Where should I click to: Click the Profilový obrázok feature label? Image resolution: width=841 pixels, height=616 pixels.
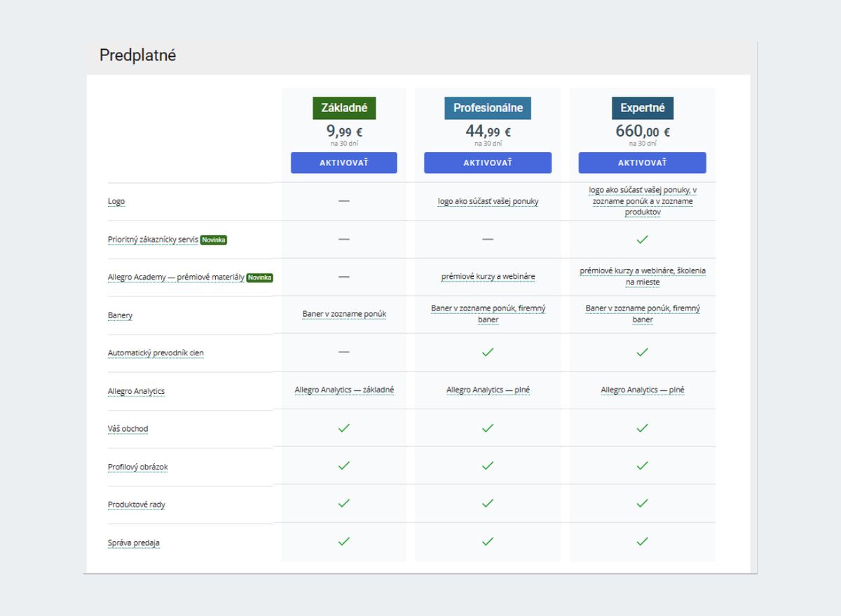(137, 467)
